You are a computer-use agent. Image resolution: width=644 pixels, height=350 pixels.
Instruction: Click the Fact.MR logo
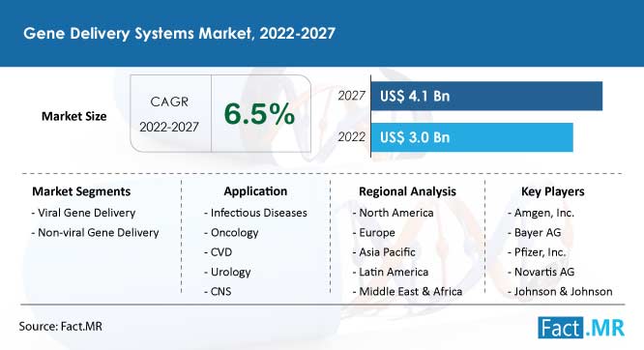(x=581, y=328)
